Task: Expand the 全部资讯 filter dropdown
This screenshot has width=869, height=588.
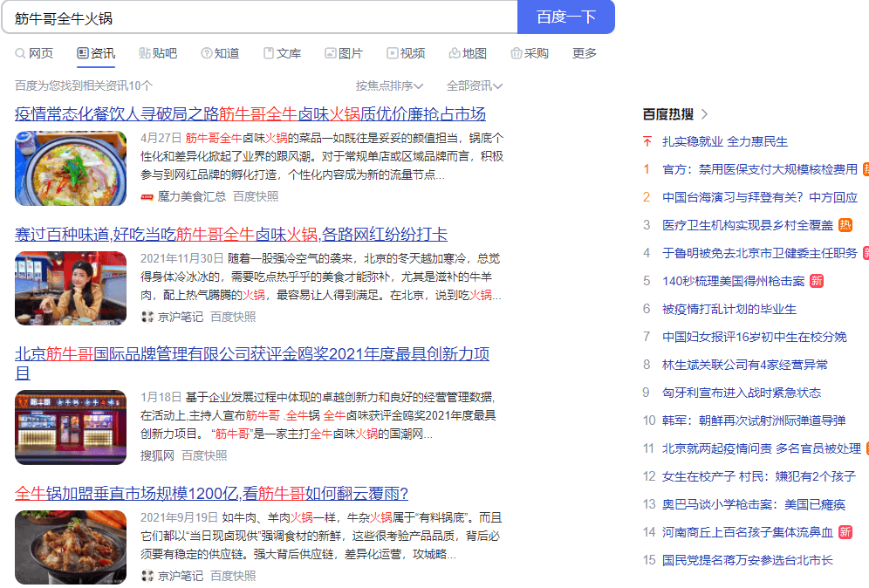Action: (x=475, y=85)
